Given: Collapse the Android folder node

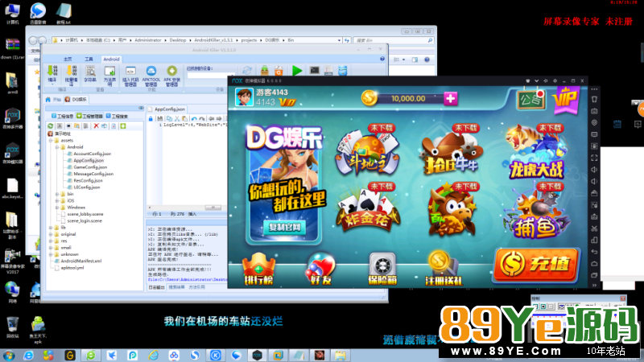Looking at the screenshot, I should pyautogui.click(x=57, y=147).
